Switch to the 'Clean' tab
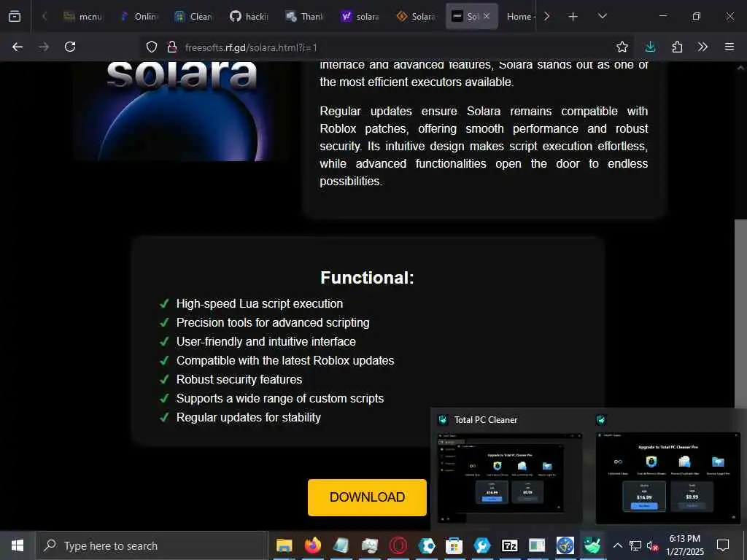The image size is (747, 560). 193,17
